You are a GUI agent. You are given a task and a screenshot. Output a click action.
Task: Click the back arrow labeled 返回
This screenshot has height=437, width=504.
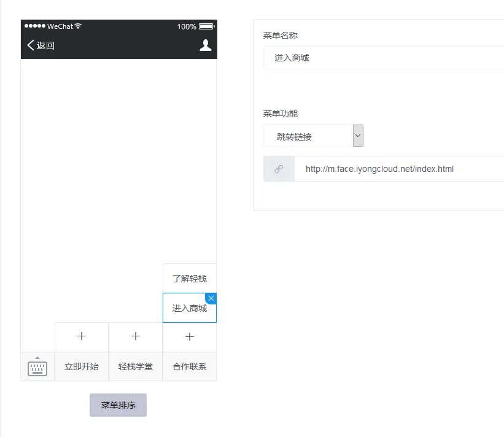pyautogui.click(x=41, y=45)
